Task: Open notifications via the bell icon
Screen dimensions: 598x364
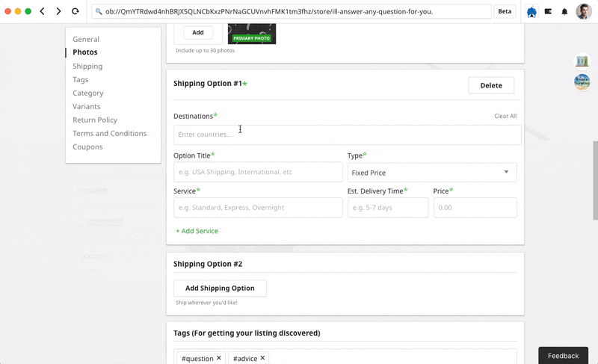Action: click(x=565, y=11)
